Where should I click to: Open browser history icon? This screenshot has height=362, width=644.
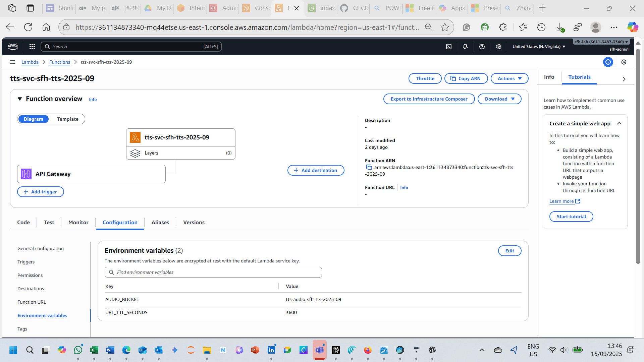(541, 27)
